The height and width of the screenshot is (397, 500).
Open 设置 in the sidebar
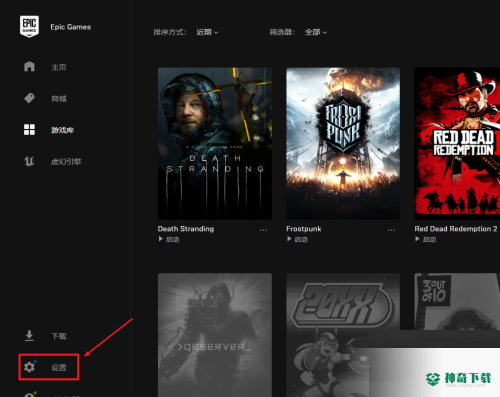pyautogui.click(x=59, y=367)
